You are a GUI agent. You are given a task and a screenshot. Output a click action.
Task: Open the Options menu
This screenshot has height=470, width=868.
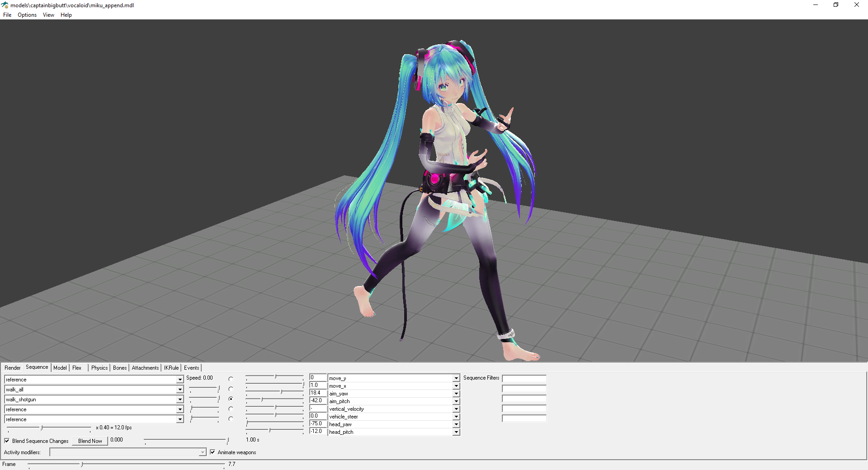pos(27,15)
